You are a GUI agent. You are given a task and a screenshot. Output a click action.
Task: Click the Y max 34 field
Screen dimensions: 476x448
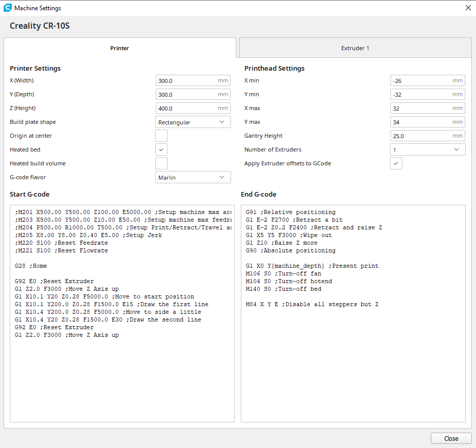(427, 122)
